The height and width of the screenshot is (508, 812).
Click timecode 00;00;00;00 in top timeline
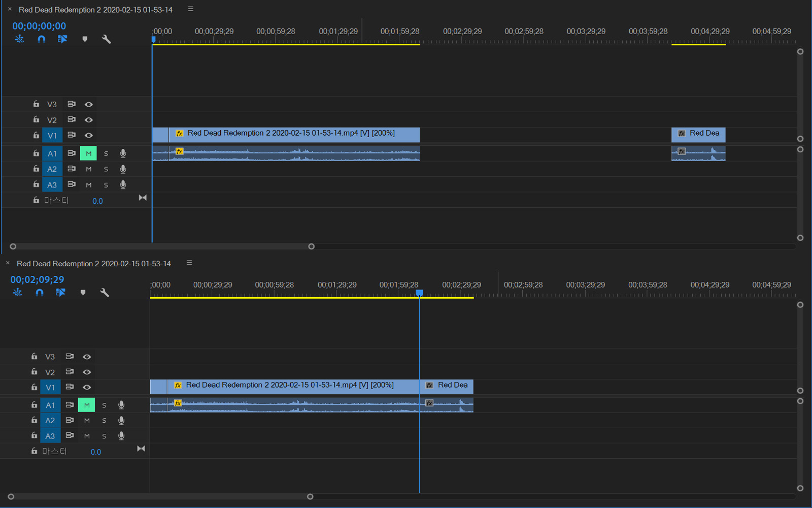coord(39,26)
